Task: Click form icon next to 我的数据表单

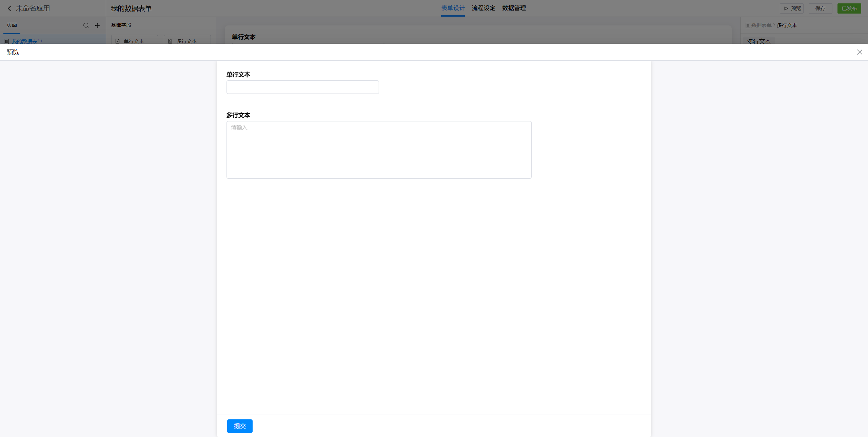Action: [x=6, y=41]
